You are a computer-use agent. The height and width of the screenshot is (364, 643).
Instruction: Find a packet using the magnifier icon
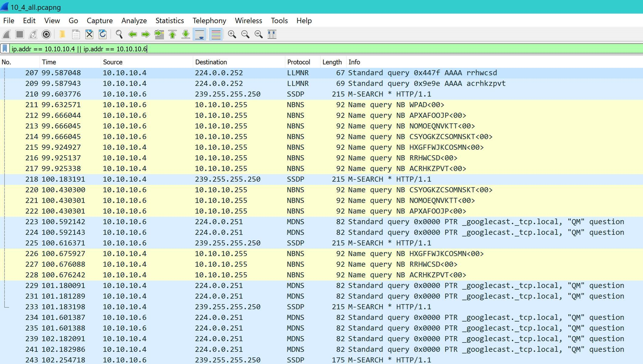(x=120, y=34)
